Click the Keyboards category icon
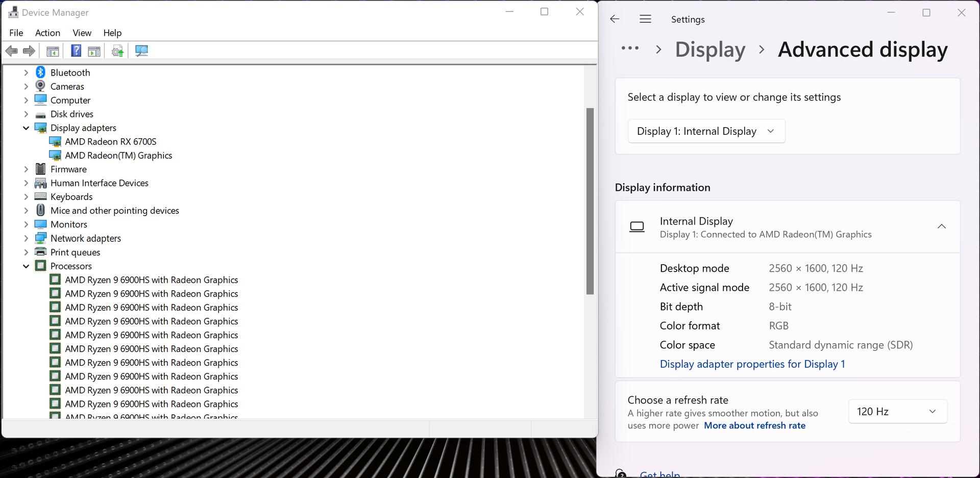The image size is (980, 478). pos(41,197)
